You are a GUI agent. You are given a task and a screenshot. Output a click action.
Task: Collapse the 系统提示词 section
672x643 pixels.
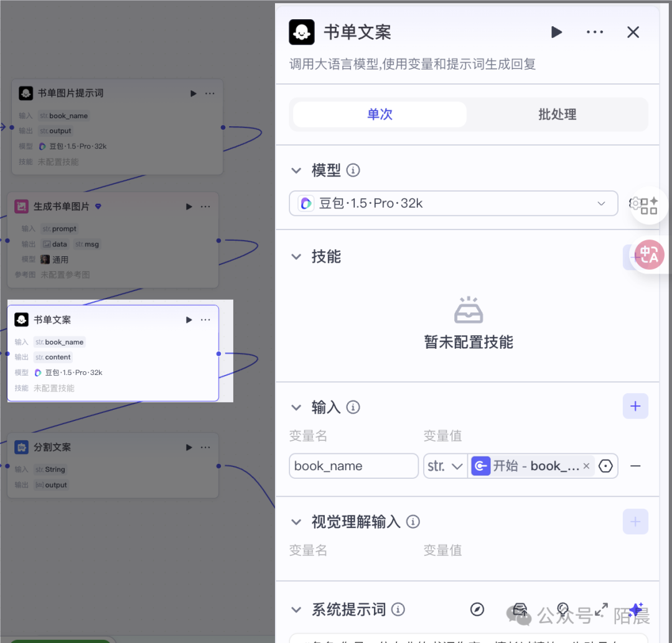(296, 609)
